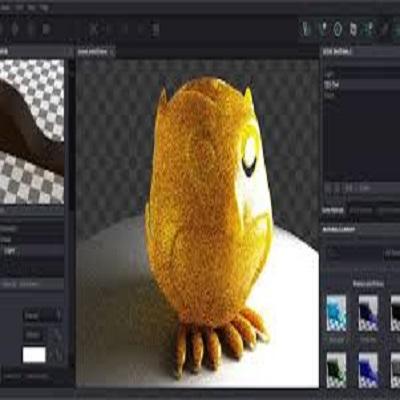Select the highlighted item in scene list
Image resolution: width=400 pixels, height=400 pixels.
click(x=362, y=85)
